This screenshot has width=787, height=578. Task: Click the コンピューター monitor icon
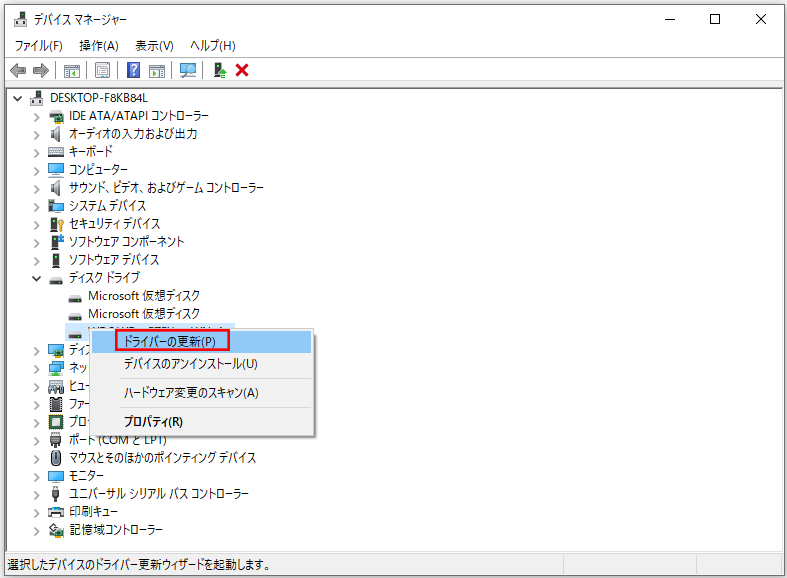point(56,170)
